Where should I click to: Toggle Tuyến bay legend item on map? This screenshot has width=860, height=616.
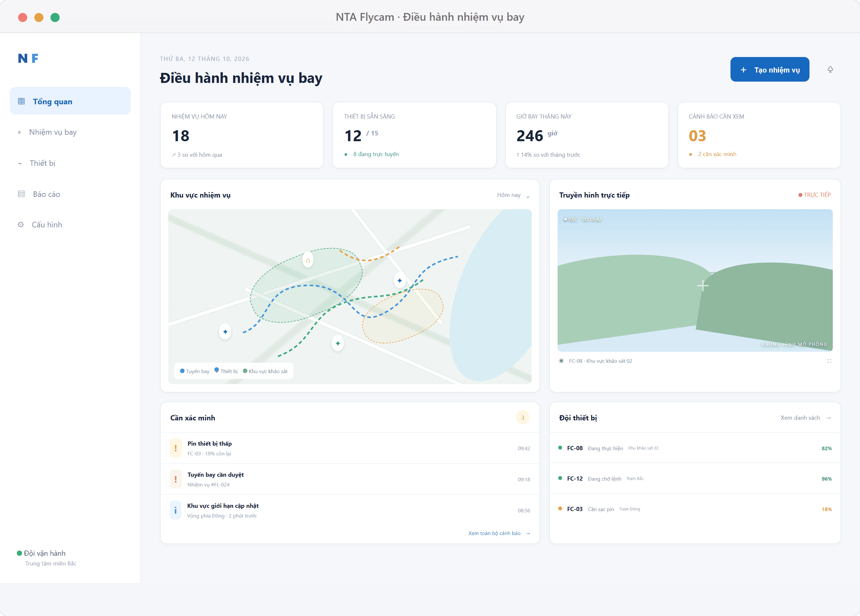point(195,371)
